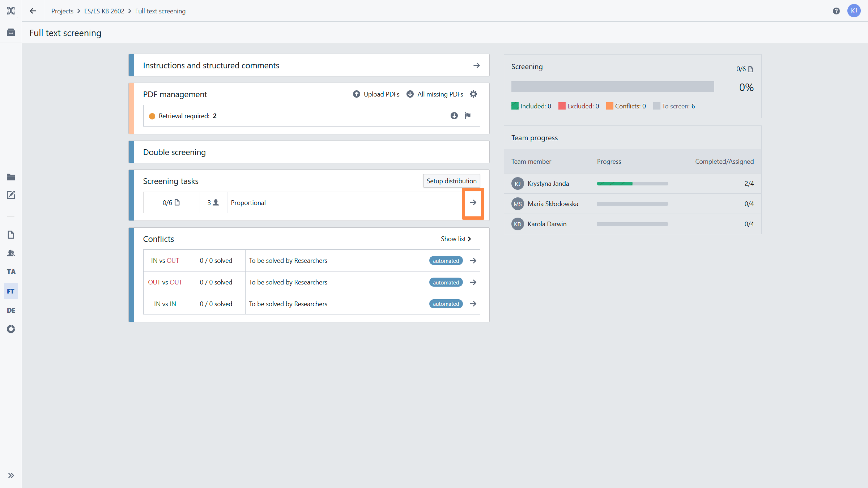
Task: Open Instructions and structured comments arrow
Action: tap(476, 65)
